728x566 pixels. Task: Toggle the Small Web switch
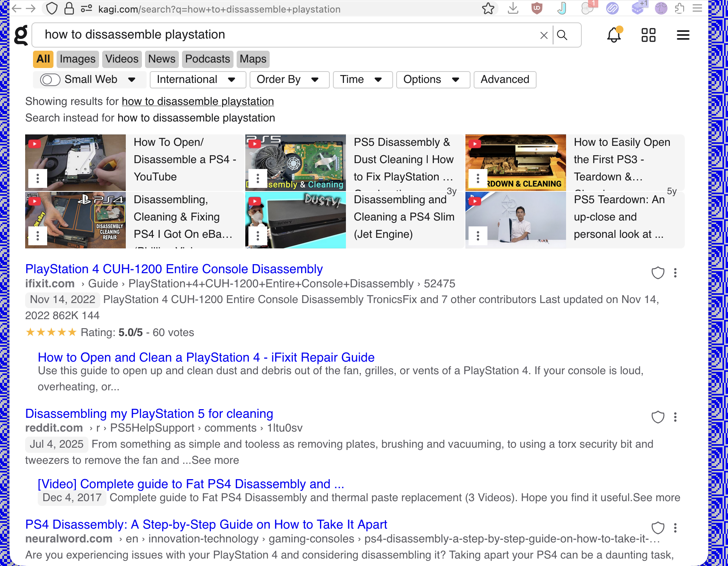(x=50, y=79)
